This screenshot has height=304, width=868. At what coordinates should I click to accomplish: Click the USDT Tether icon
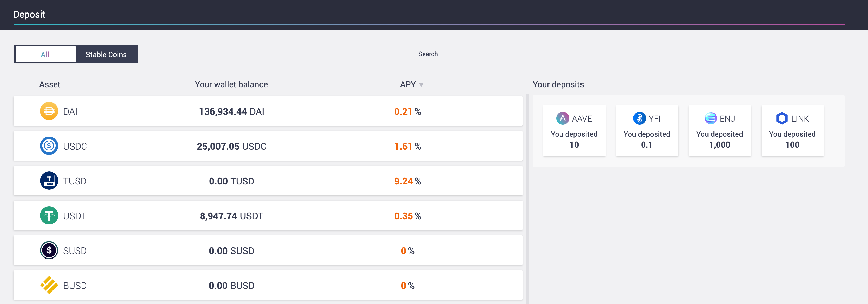tap(49, 216)
